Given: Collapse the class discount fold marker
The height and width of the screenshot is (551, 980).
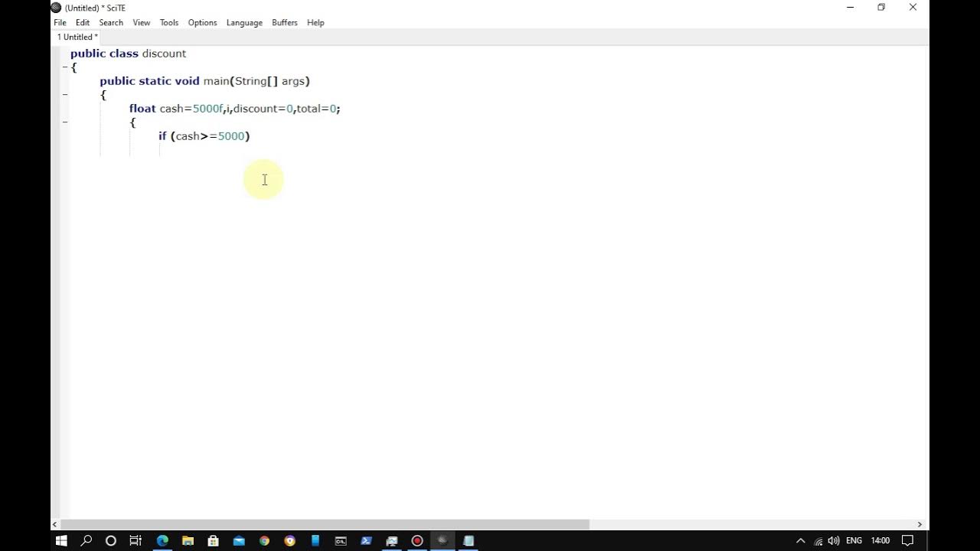Looking at the screenshot, I should 65,67.
